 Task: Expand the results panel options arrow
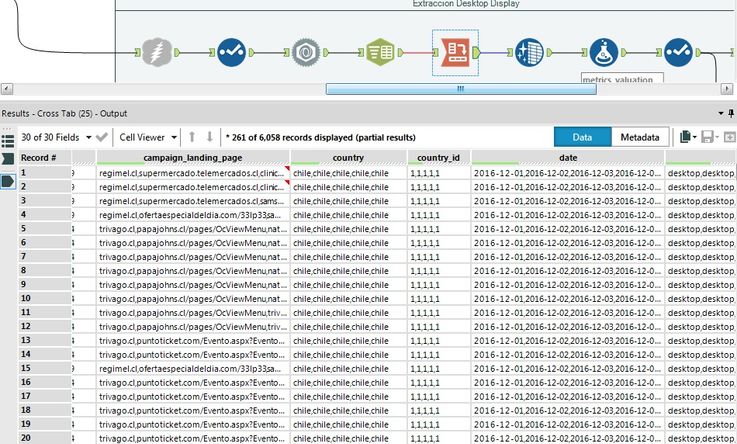tap(721, 113)
